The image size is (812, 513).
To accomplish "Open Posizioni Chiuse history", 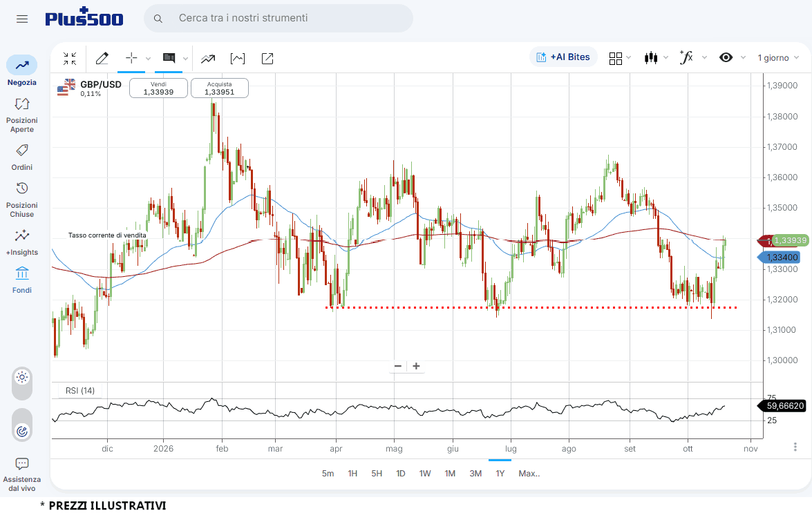I will coord(21,200).
